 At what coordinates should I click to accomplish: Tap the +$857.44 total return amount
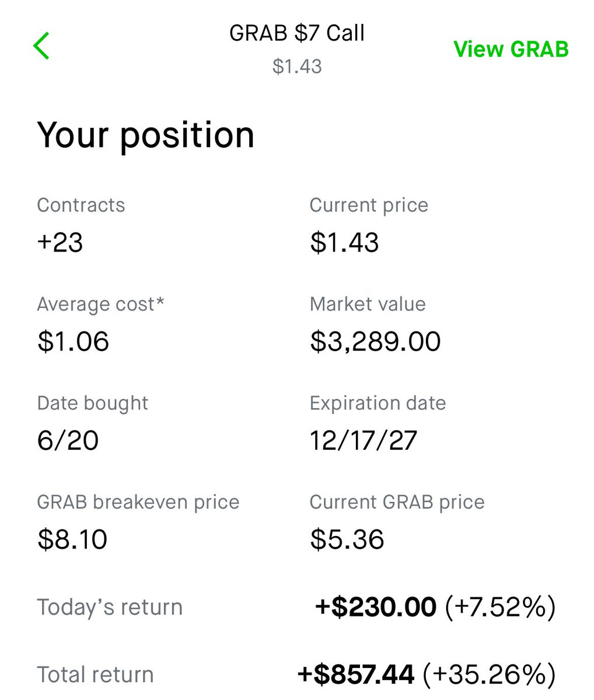point(356,675)
